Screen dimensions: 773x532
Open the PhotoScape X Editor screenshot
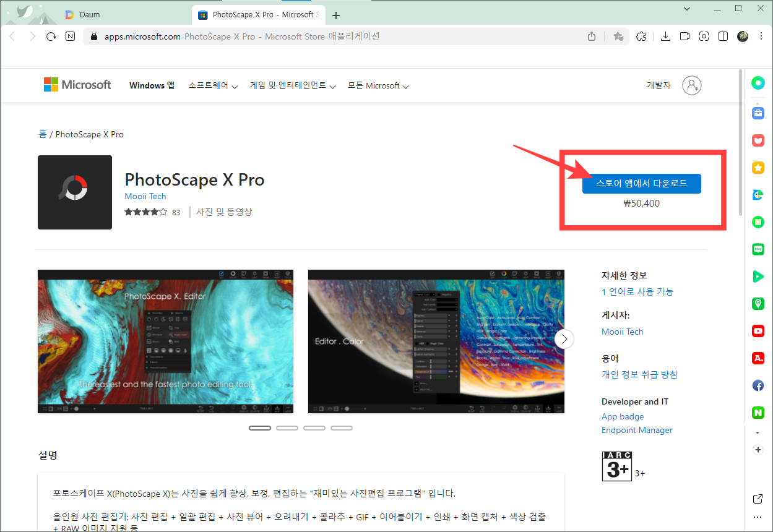tap(165, 341)
